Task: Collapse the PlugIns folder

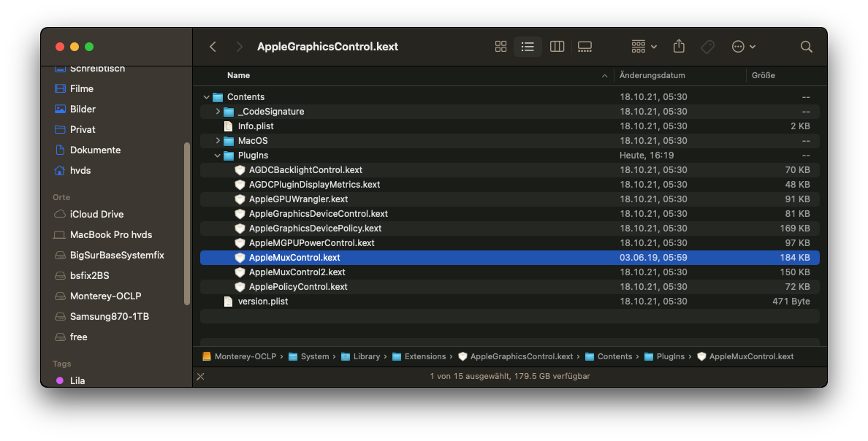Action: coord(218,156)
